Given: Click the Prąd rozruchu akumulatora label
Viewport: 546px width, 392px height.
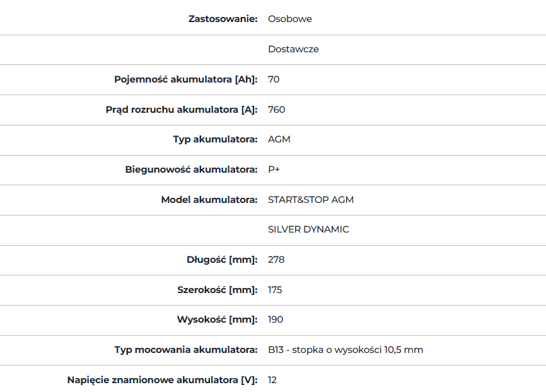Looking at the screenshot, I should [182, 110].
